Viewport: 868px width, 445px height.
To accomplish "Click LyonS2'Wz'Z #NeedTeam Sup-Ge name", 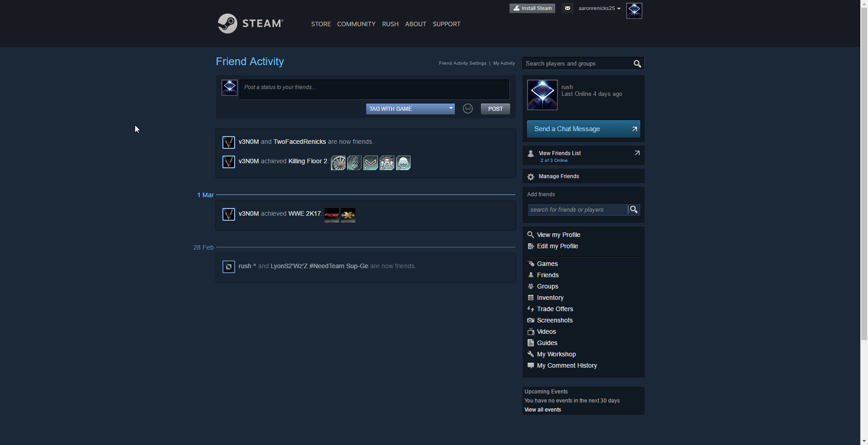I will (x=319, y=266).
